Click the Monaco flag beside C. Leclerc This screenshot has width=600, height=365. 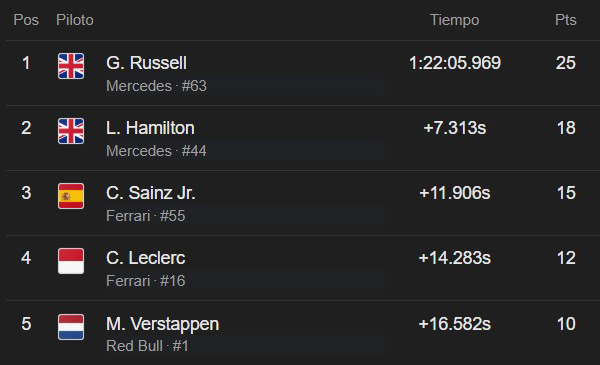[x=71, y=261]
